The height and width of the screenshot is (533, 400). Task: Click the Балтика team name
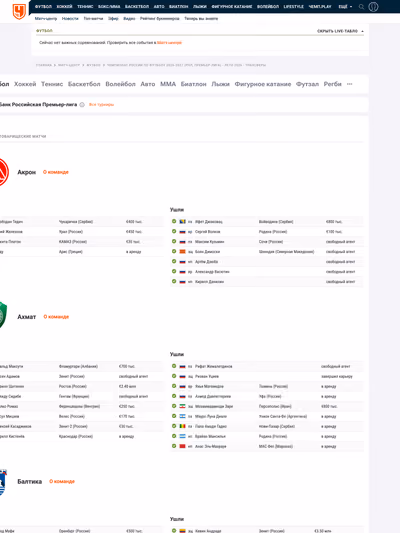30,481
